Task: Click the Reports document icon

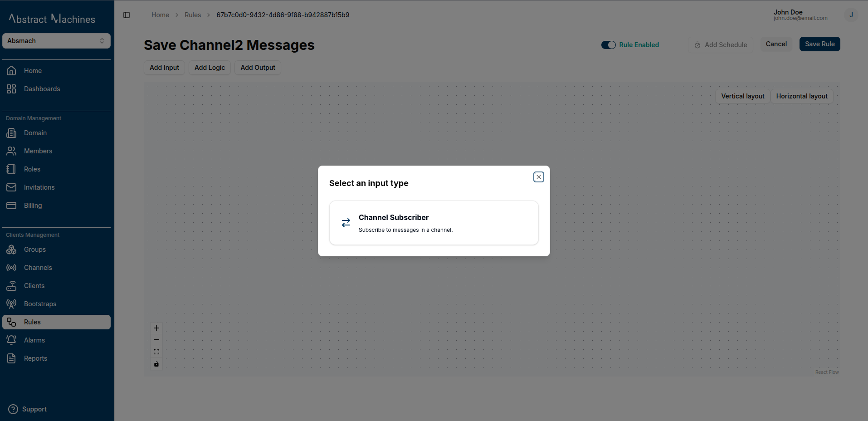Action: pyautogui.click(x=11, y=358)
